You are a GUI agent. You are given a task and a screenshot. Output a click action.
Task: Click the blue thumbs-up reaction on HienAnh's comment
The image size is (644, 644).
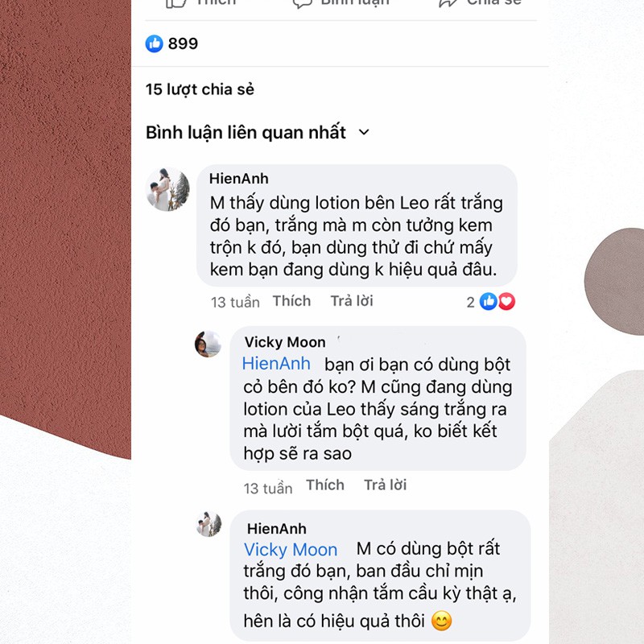[x=489, y=301]
